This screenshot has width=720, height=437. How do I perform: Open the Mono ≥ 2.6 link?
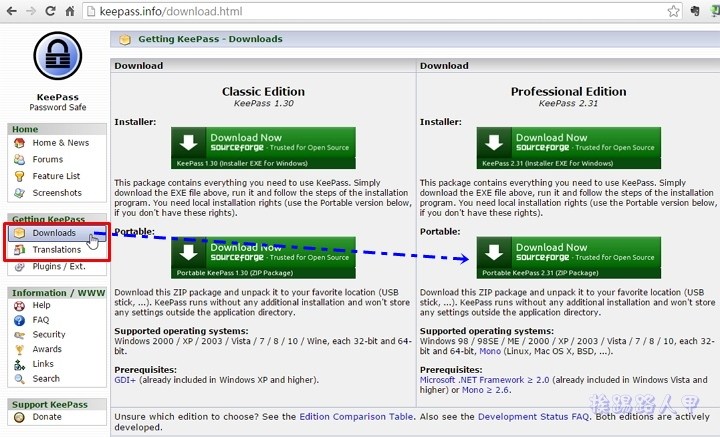(486, 390)
